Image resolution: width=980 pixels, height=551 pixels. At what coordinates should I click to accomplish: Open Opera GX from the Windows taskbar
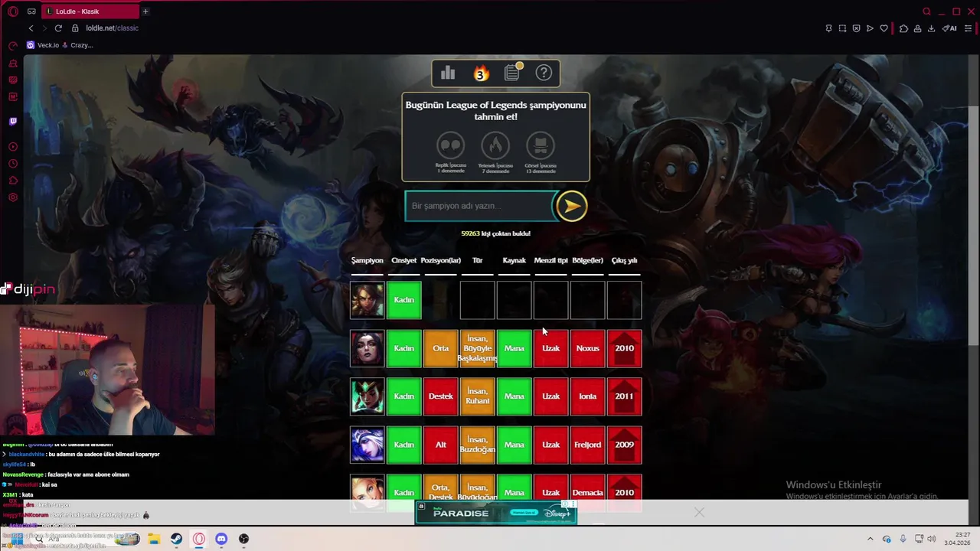click(x=199, y=539)
